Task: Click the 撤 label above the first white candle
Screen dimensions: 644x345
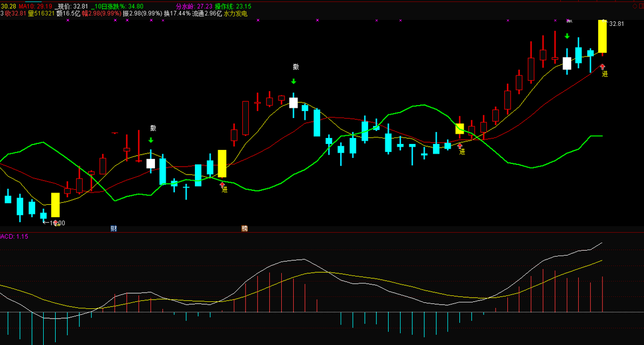Action: (x=153, y=128)
